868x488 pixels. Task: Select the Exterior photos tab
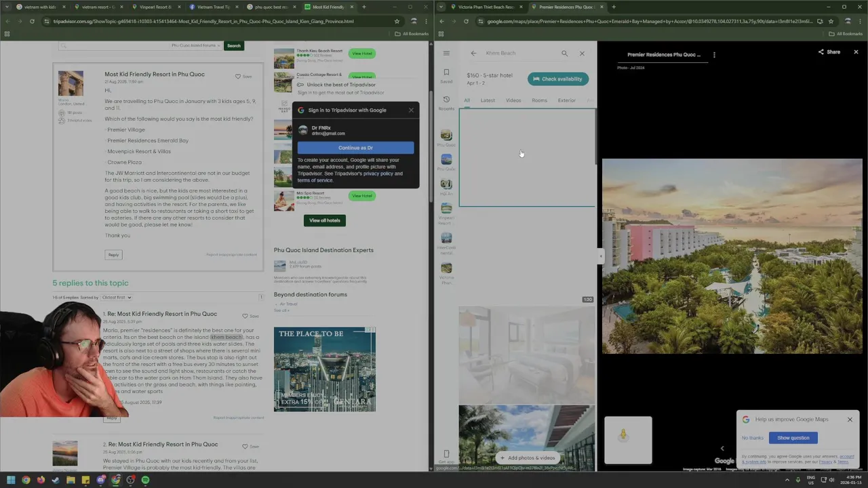566,100
